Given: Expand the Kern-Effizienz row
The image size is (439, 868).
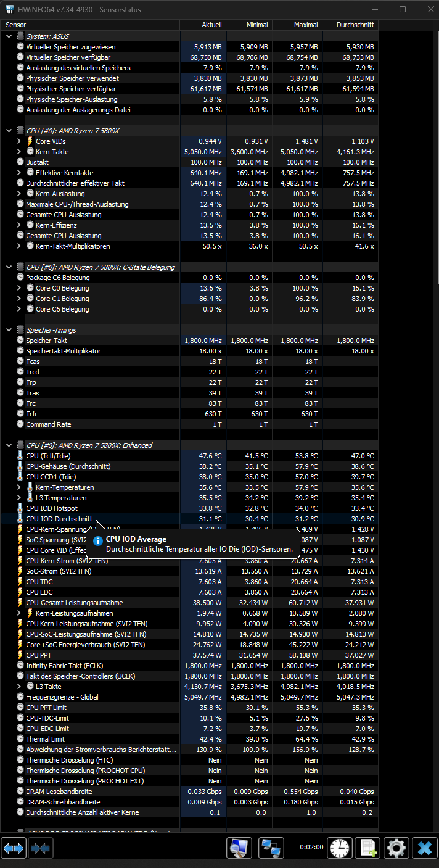Looking at the screenshot, I should point(19,225).
